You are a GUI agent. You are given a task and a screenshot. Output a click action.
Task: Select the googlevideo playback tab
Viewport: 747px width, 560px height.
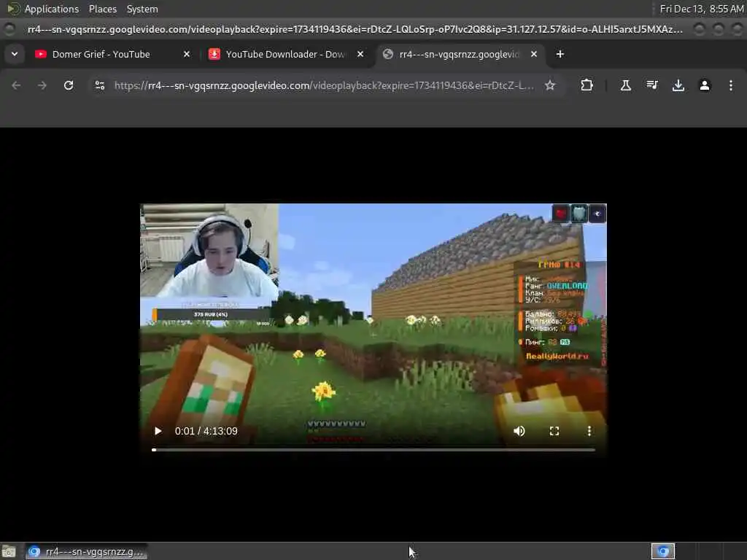(x=460, y=54)
